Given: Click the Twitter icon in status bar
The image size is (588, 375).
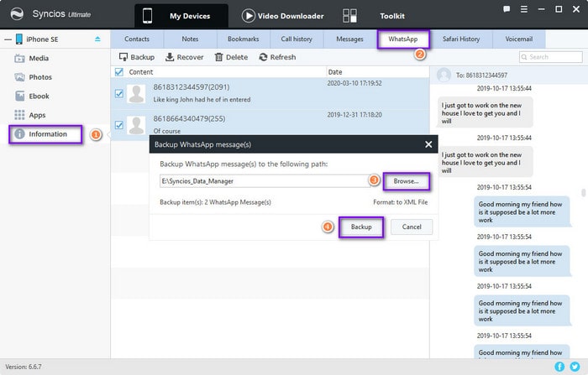Looking at the screenshot, I should 575,367.
